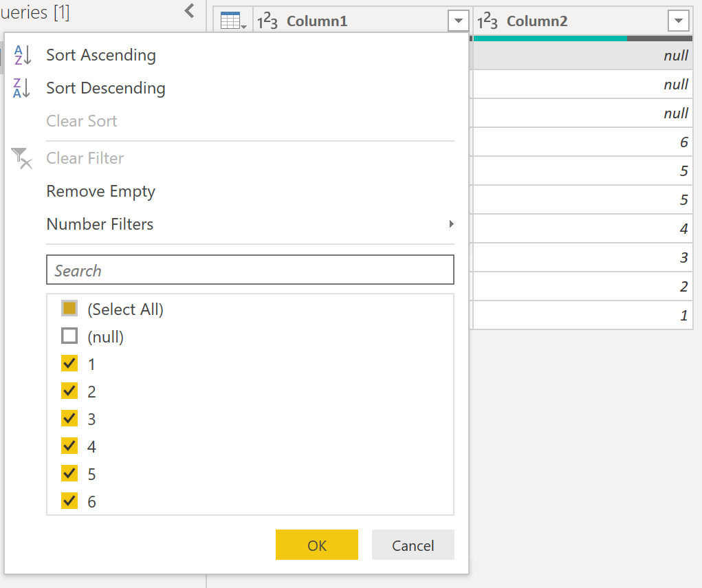Select the Column2 cell with value 6
Screen dimensions: 702x588
[582, 142]
